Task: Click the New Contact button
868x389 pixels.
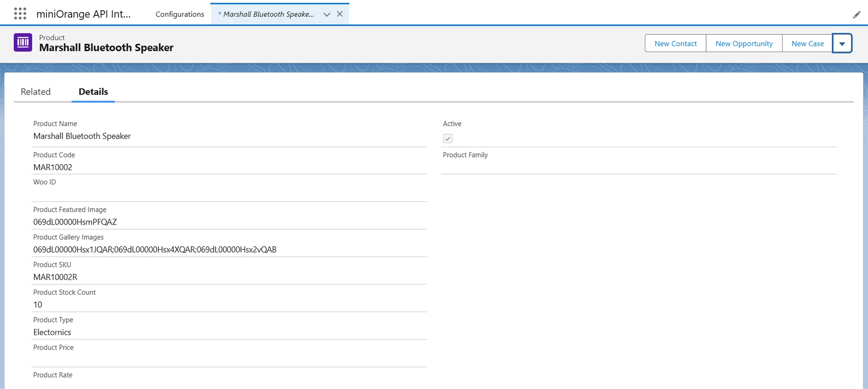Action: 675,43
